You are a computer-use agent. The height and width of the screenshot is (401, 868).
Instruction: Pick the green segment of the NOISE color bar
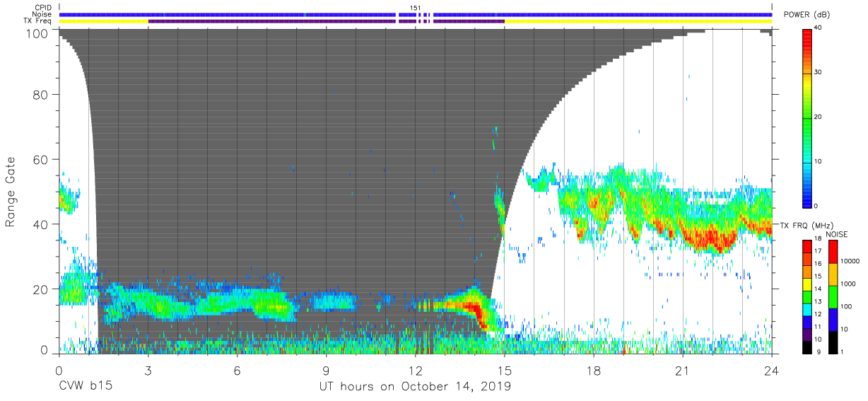[x=832, y=297]
